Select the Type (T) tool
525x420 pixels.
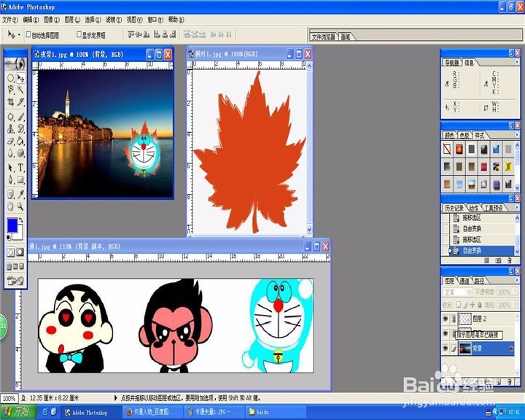(x=20, y=168)
